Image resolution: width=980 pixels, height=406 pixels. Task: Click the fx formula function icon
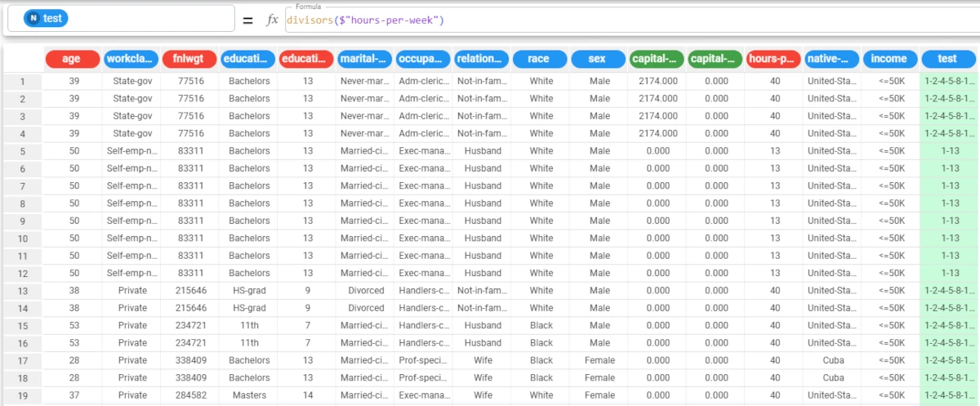273,20
